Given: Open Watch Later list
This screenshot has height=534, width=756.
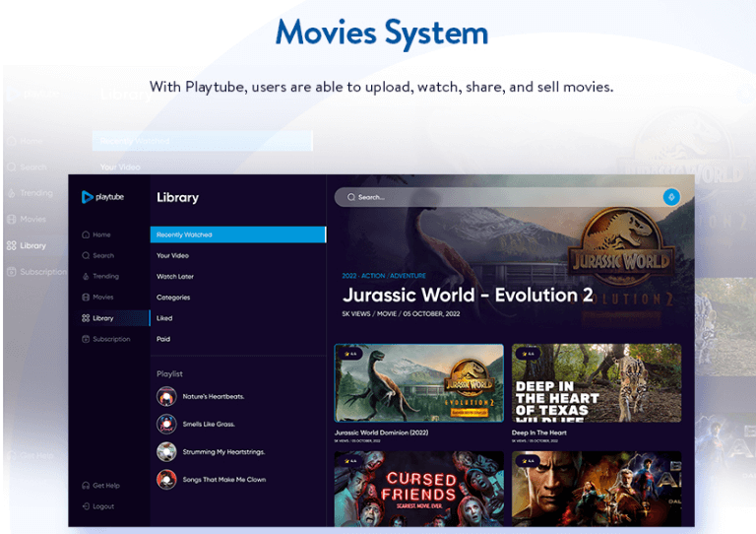Looking at the screenshot, I should [x=175, y=277].
